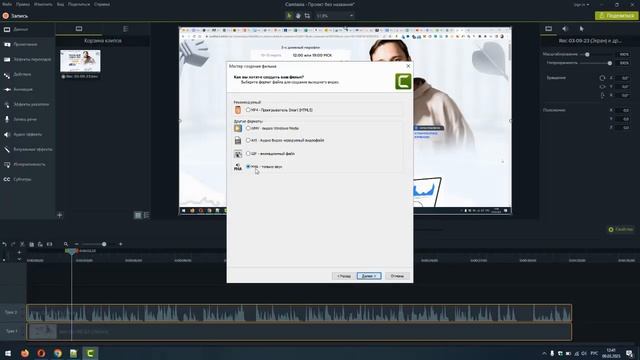Screen dimensions: 640x360
Task: Open the Help (Справка) menu
Action: tap(102, 4)
